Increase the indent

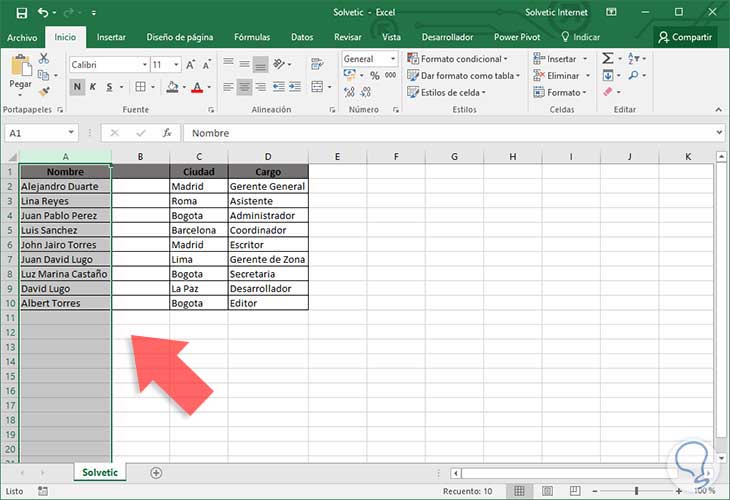pos(295,87)
